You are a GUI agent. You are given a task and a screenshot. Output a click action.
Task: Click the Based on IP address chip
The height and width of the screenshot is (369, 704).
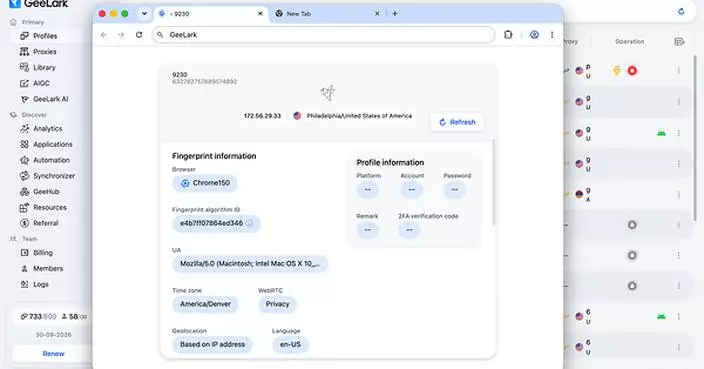click(x=212, y=345)
